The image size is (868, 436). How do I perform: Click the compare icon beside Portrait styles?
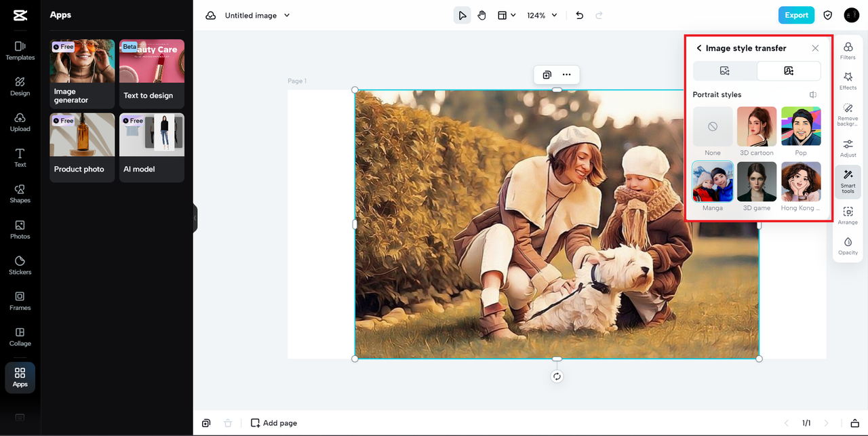[x=813, y=95]
